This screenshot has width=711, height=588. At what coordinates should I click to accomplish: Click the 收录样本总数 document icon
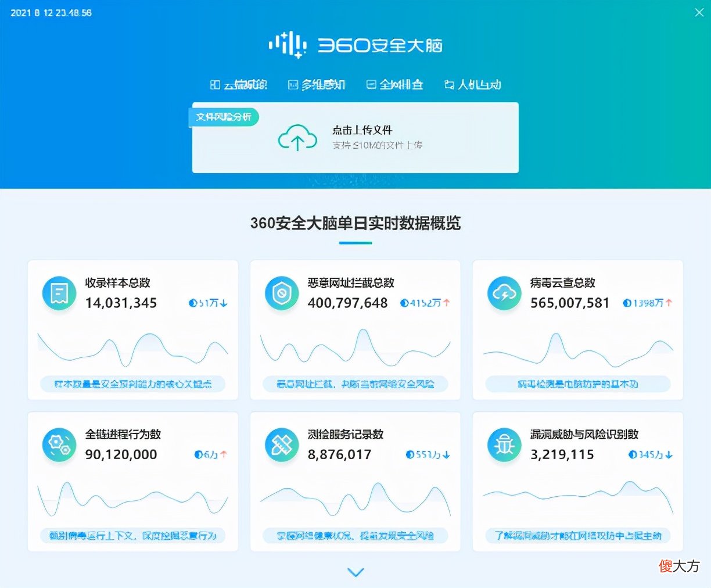(59, 293)
